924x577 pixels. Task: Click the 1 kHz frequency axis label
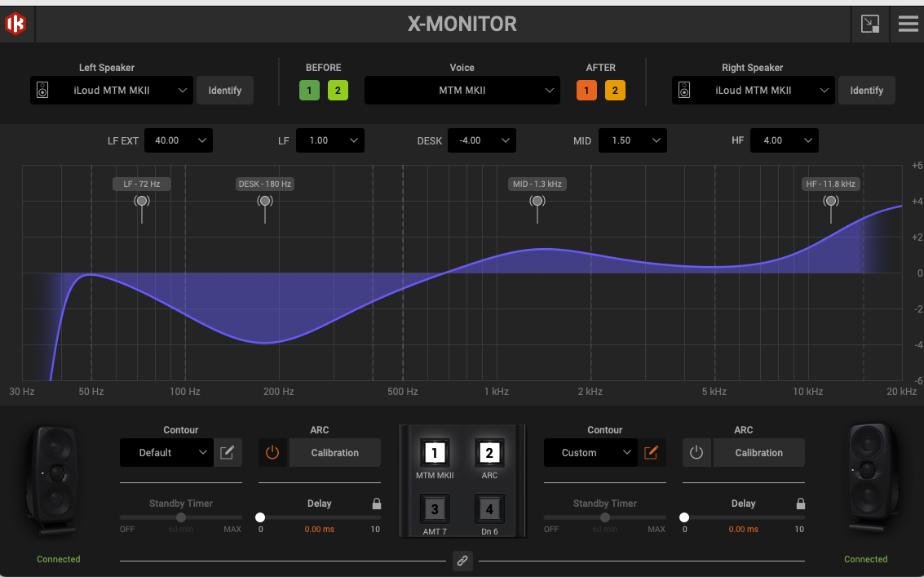(496, 391)
